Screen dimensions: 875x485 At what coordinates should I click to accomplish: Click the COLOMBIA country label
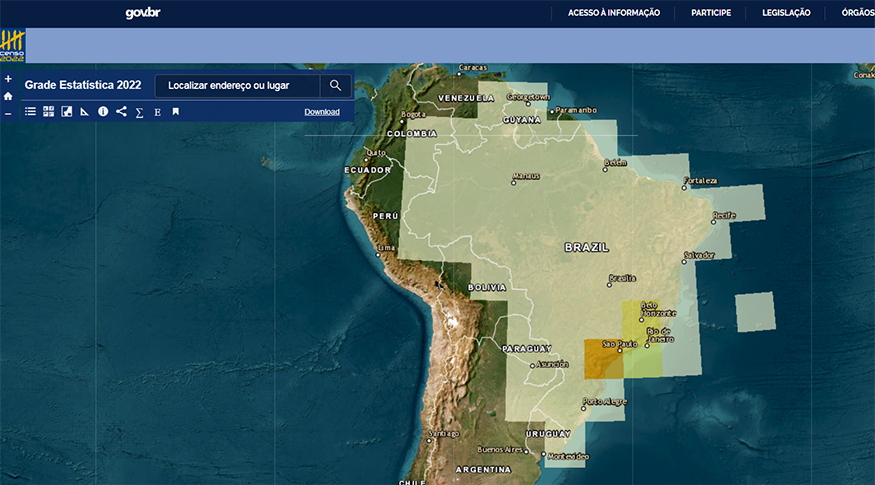point(412,133)
